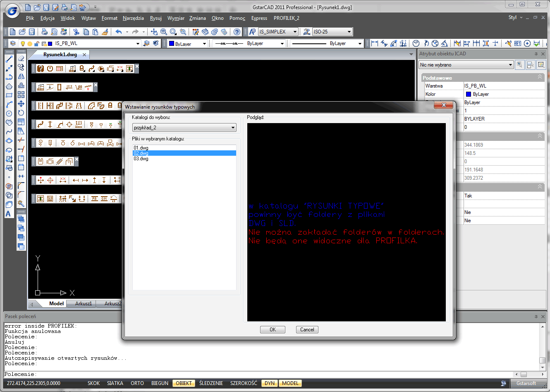The image size is (550, 392).
Task: Select 02.dwg in the file list
Action: [184, 153]
